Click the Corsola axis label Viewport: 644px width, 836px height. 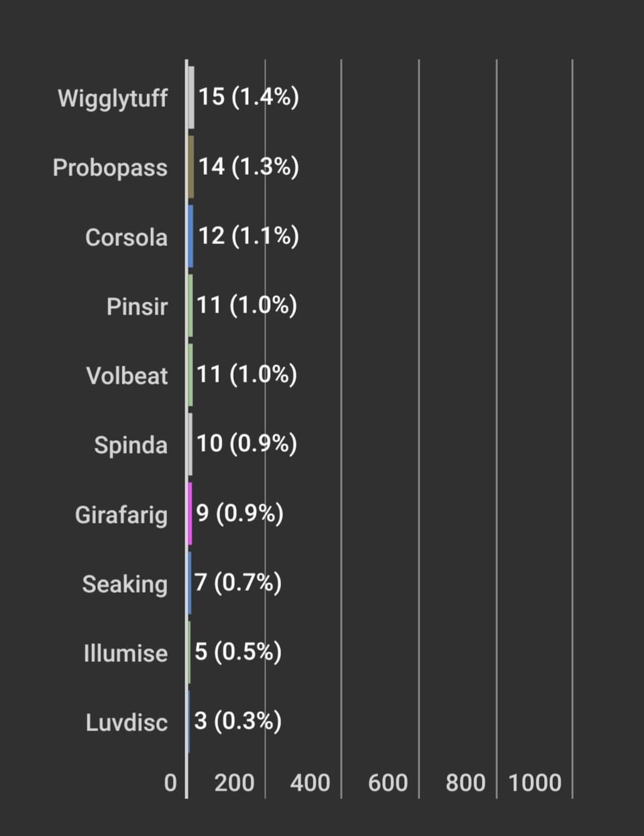(126, 238)
